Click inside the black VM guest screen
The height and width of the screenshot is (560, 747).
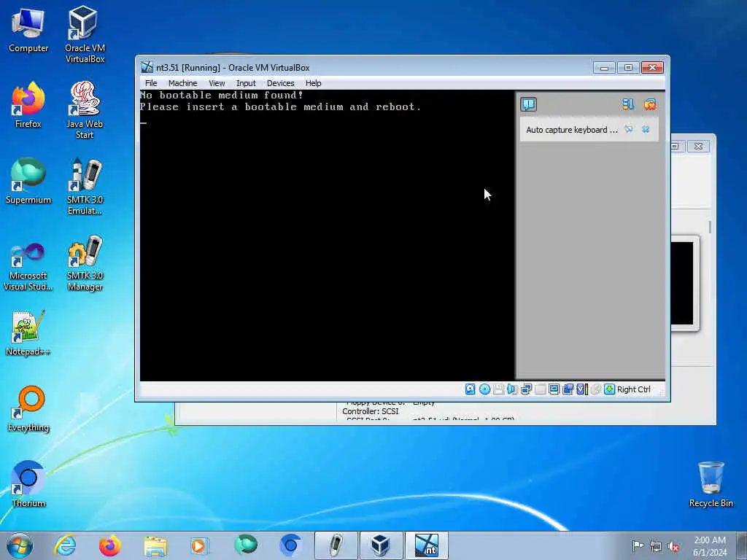click(x=327, y=236)
